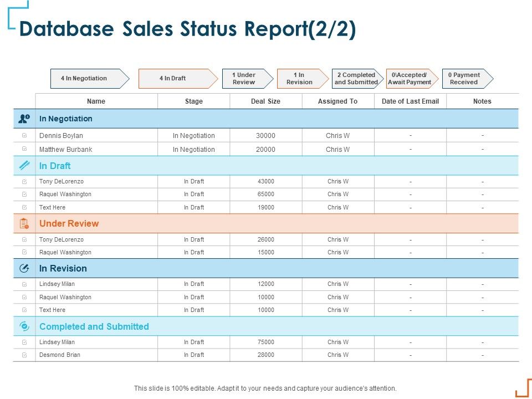Toggle the checkbox beside Desmond Brian
This screenshot has height=399, width=532.
tap(23, 355)
